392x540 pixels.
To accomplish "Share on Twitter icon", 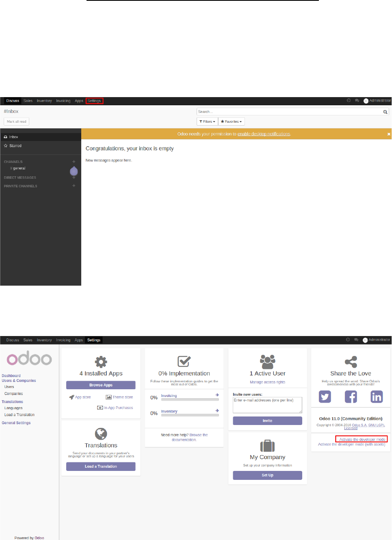I will (325, 397).
